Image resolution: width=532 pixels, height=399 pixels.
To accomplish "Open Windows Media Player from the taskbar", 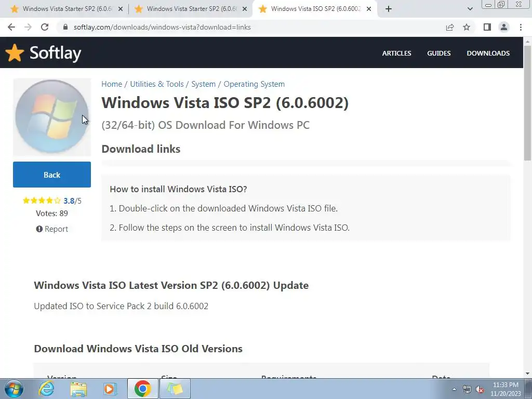I will tap(110, 389).
